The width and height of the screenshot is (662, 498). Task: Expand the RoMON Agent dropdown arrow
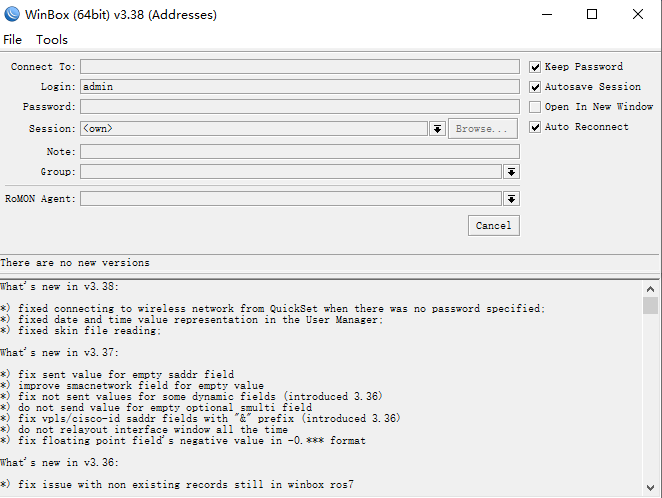(x=511, y=198)
